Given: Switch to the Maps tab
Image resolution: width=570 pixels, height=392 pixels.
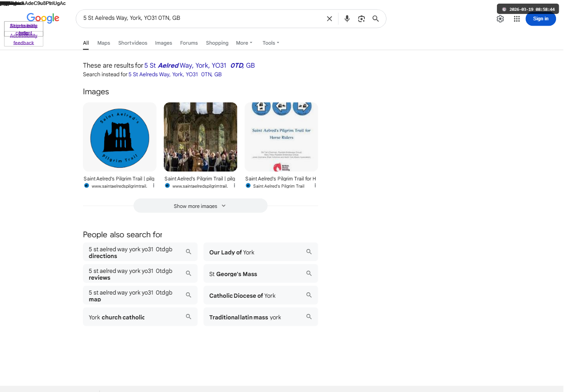Looking at the screenshot, I should 104,43.
